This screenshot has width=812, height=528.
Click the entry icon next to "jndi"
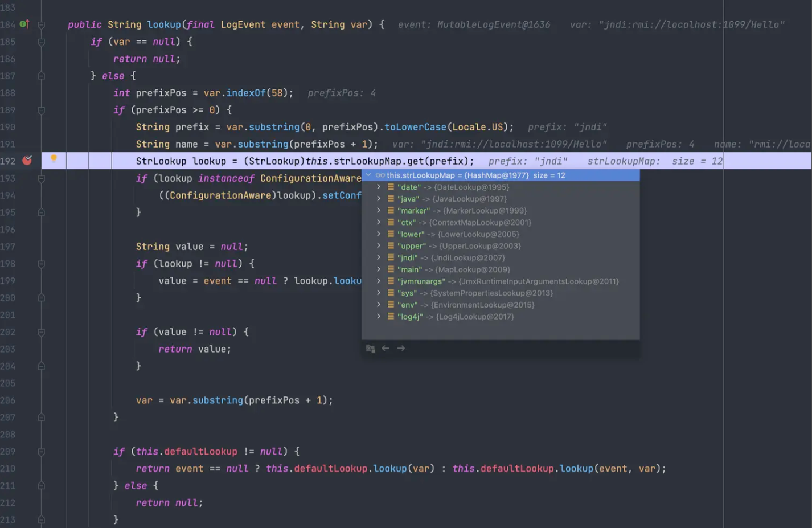click(391, 257)
